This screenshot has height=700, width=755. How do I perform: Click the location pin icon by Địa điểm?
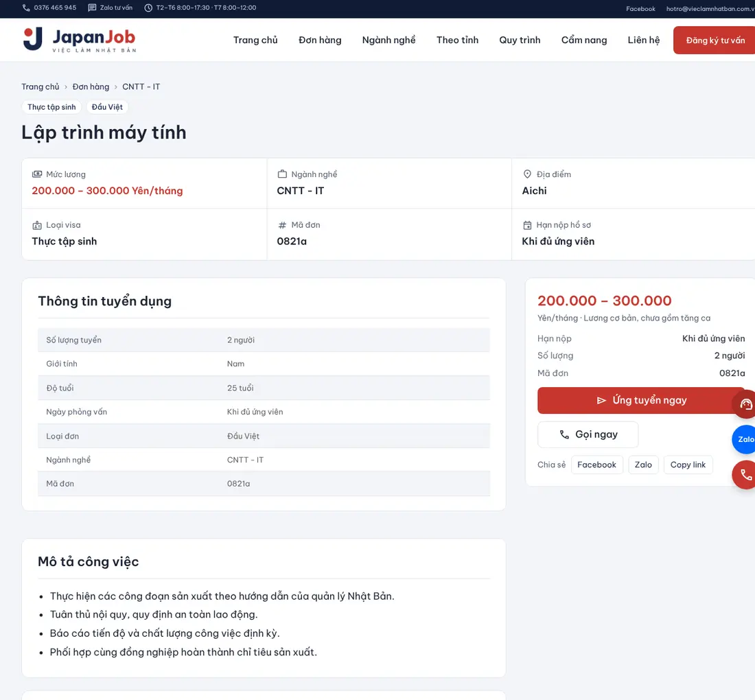click(x=527, y=174)
